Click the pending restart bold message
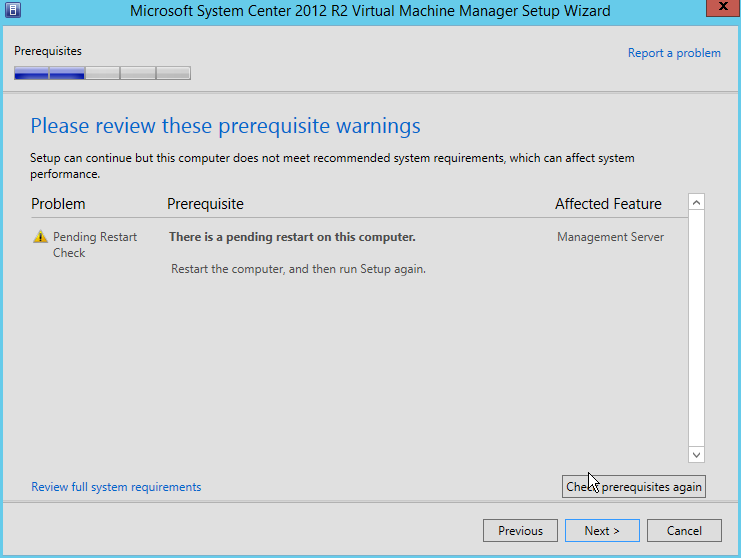 [292, 237]
